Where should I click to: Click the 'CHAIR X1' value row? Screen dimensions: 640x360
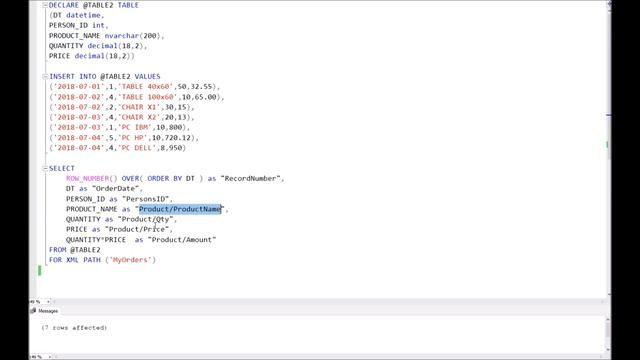click(122, 107)
